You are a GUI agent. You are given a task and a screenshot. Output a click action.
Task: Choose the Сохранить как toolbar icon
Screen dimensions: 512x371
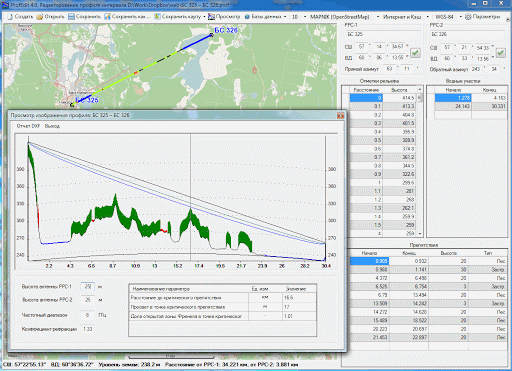(x=107, y=17)
